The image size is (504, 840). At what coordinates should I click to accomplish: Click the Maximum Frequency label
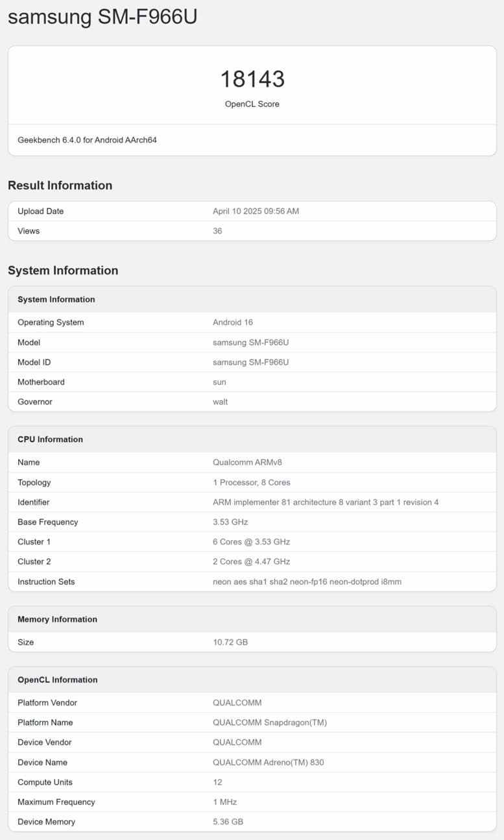pos(56,802)
